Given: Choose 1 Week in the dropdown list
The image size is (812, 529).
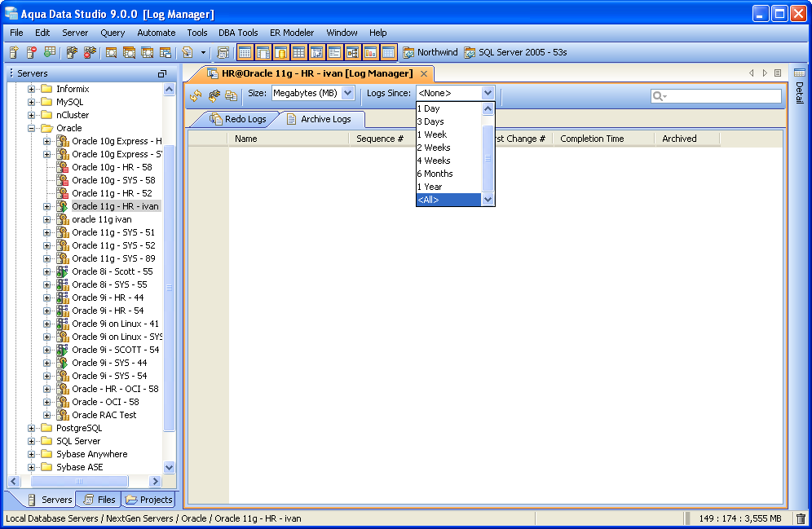Looking at the screenshot, I should coord(449,134).
